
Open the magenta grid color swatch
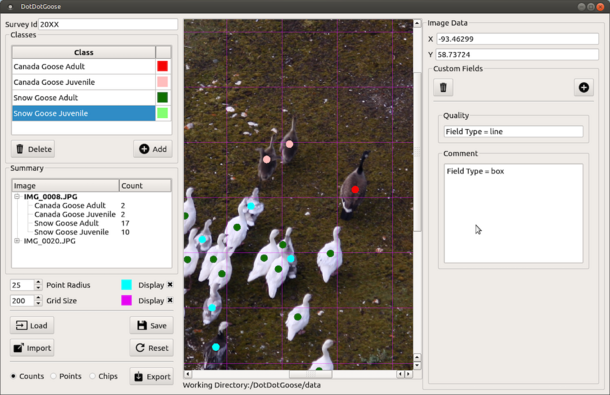click(x=126, y=300)
